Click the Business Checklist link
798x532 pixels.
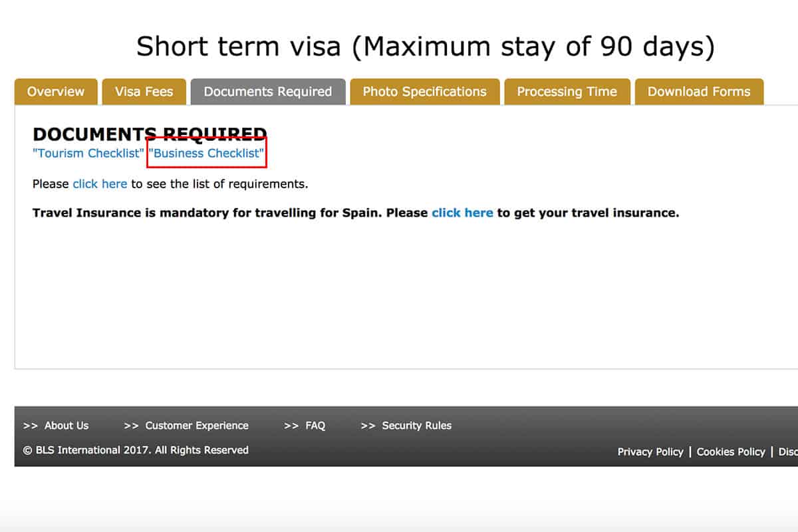tap(206, 154)
